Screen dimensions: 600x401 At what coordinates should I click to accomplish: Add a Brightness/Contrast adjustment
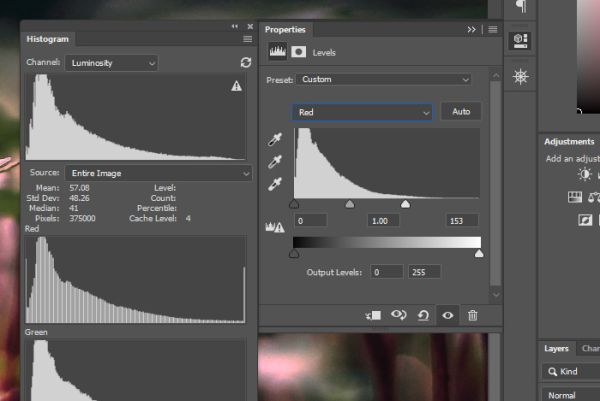[x=584, y=174]
